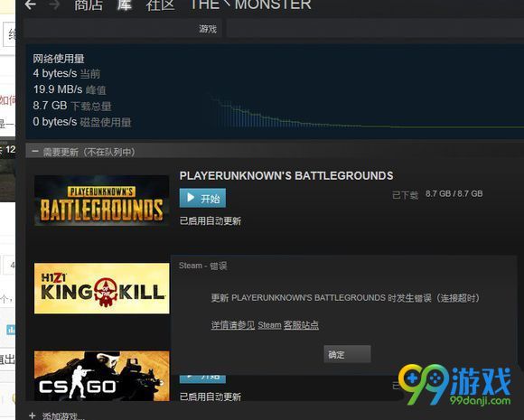
Task: Click the forward navigation arrow
Action: point(53,5)
